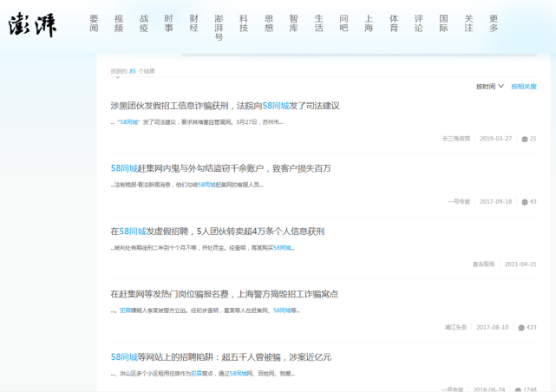
Task: Click the comment icon showing 423
Action: coord(521,328)
